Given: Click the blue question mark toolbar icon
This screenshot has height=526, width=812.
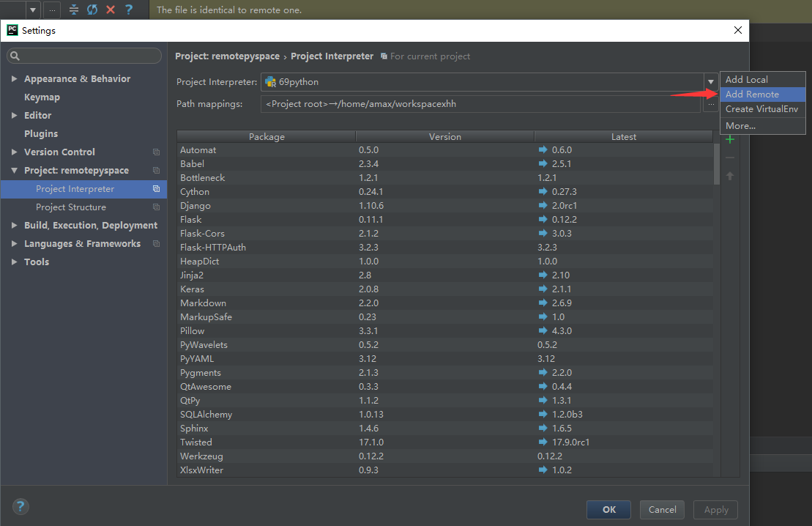Looking at the screenshot, I should coord(129,10).
